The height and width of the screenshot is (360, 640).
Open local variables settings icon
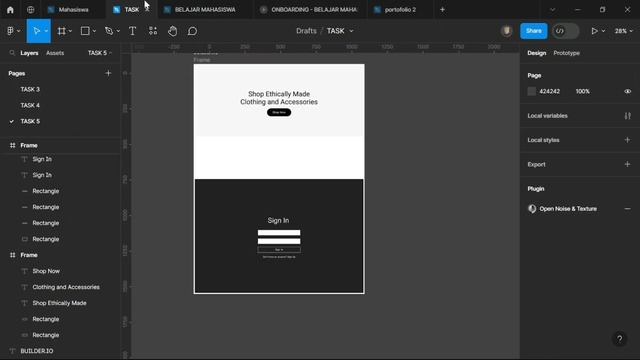tap(627, 116)
